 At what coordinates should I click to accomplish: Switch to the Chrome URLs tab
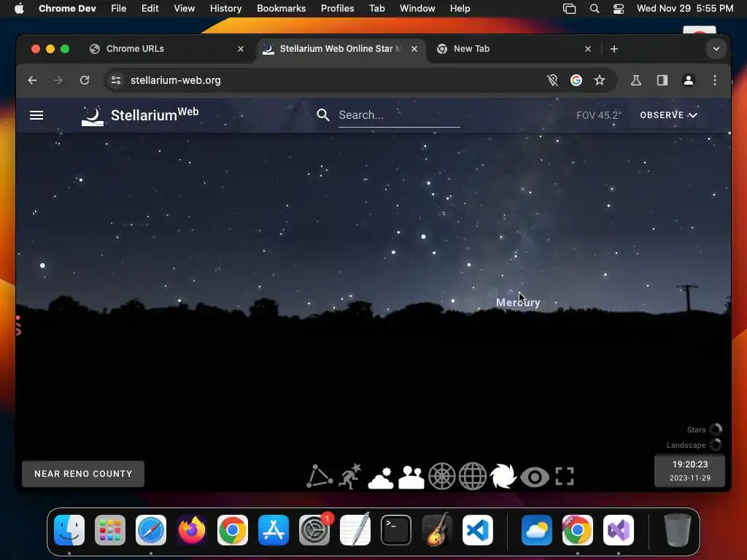(x=167, y=49)
